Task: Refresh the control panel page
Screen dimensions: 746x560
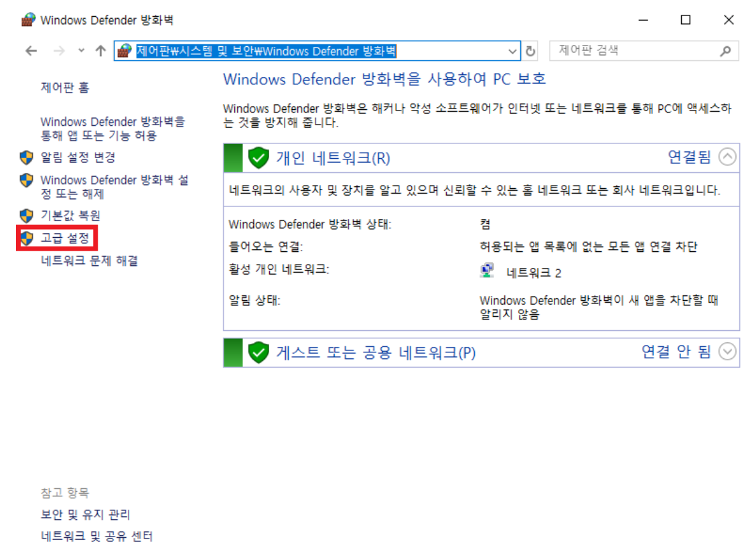Action: [530, 51]
